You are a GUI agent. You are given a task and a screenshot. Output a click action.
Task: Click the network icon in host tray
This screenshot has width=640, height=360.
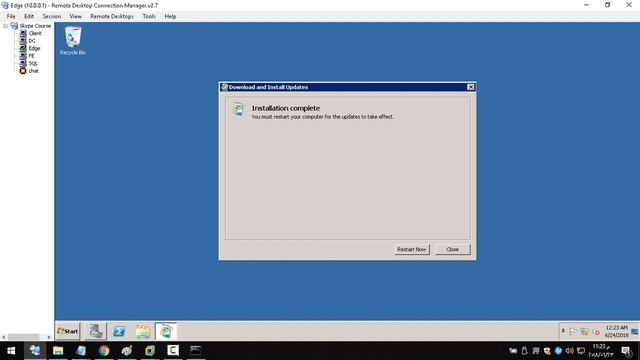(581, 351)
